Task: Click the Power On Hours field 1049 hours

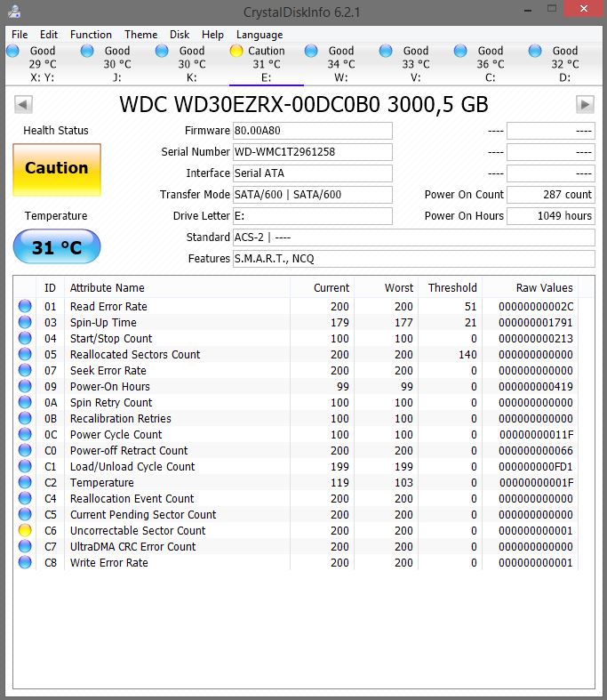Action: click(551, 216)
